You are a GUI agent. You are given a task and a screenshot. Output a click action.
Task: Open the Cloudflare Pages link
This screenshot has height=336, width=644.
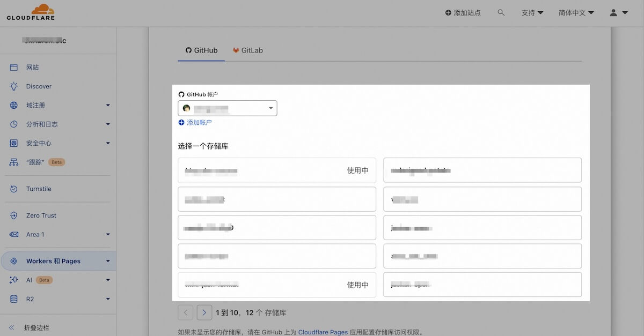coord(323,332)
